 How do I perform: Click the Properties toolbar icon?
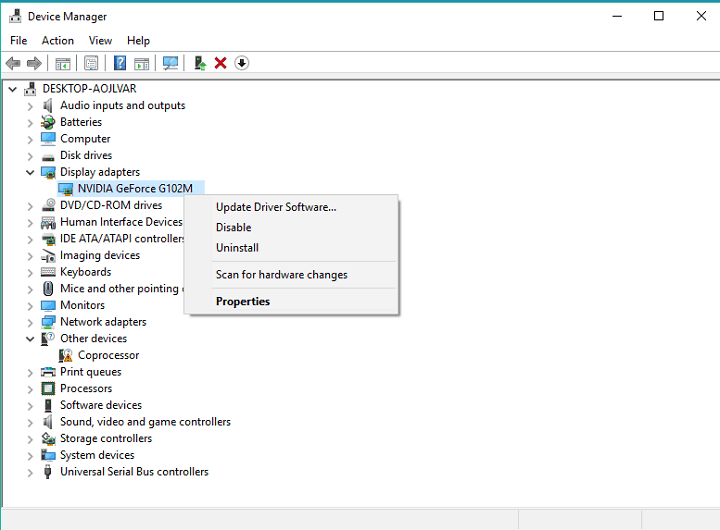click(x=91, y=63)
